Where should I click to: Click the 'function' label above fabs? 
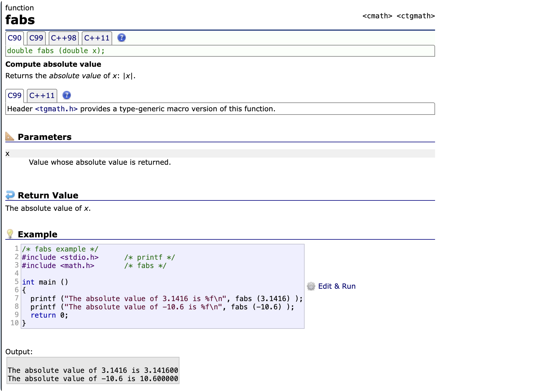[x=19, y=8]
